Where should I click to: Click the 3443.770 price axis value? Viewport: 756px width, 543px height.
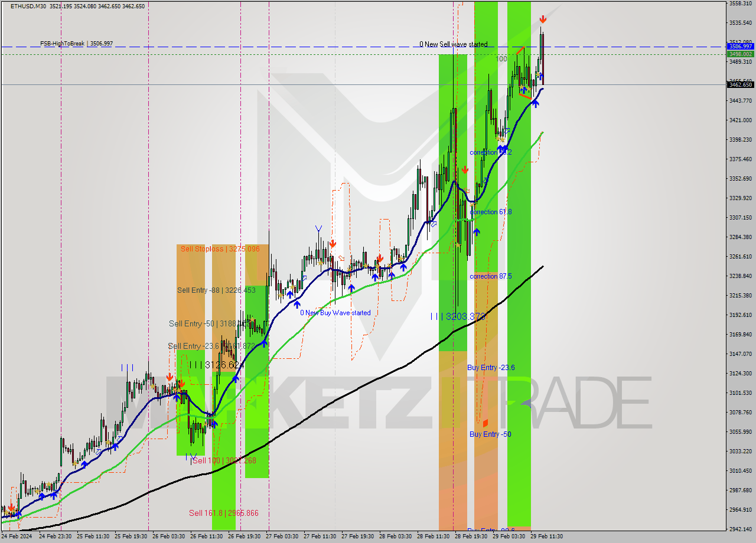pyautogui.click(x=740, y=101)
